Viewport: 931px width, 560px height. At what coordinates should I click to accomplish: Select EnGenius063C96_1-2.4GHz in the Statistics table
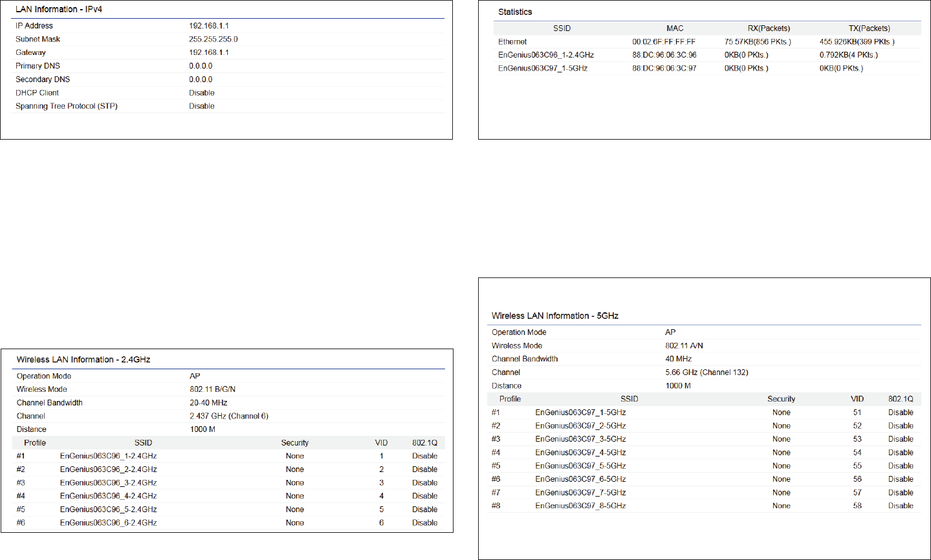(546, 55)
